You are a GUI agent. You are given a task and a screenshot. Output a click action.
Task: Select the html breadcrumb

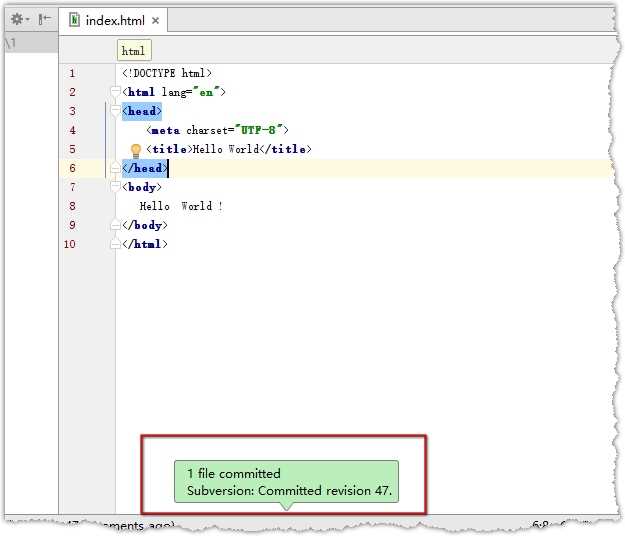coord(134,51)
